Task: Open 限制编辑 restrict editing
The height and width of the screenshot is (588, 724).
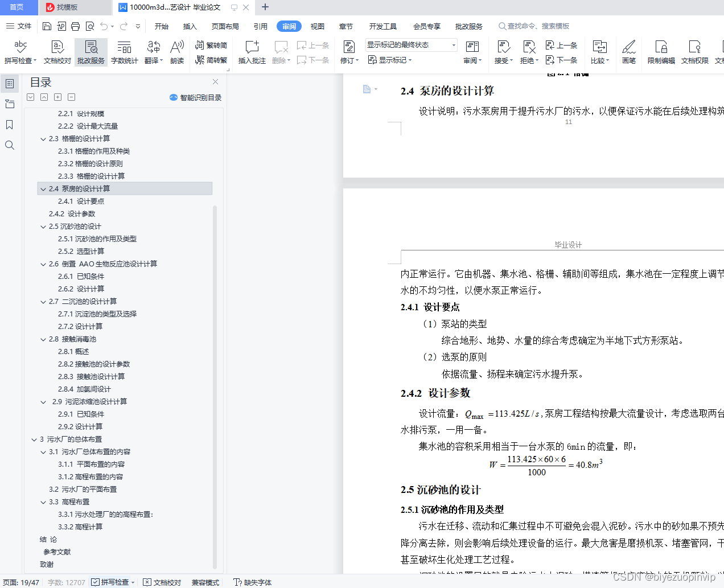Action: tap(661, 52)
